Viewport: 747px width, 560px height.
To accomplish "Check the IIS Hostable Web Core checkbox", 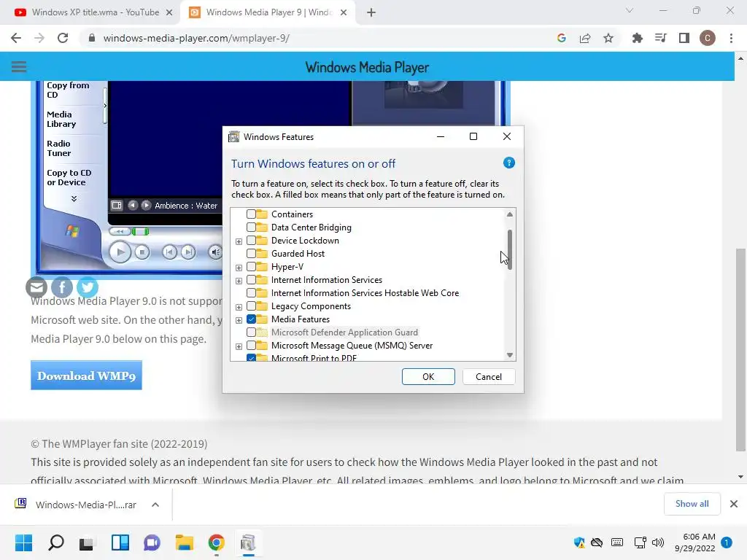I will (251, 293).
